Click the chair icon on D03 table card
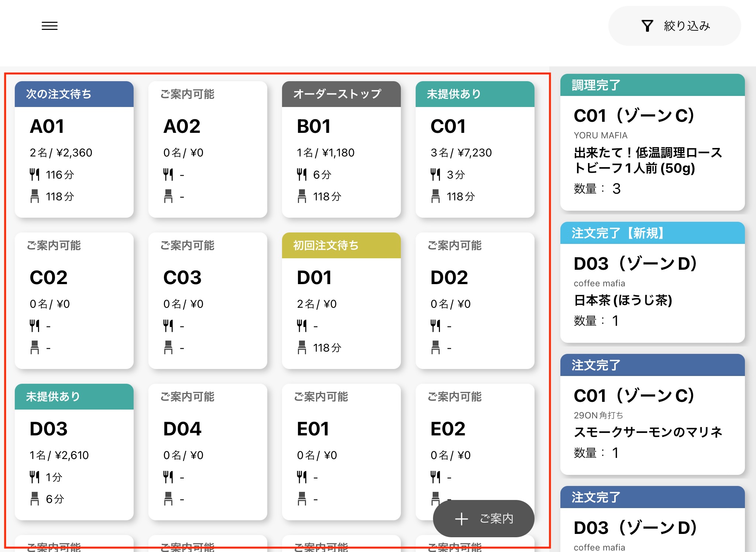756x552 pixels. pos(35,499)
